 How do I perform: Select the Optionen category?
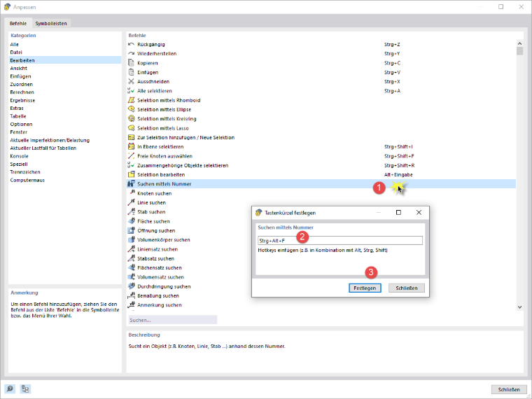[65, 124]
